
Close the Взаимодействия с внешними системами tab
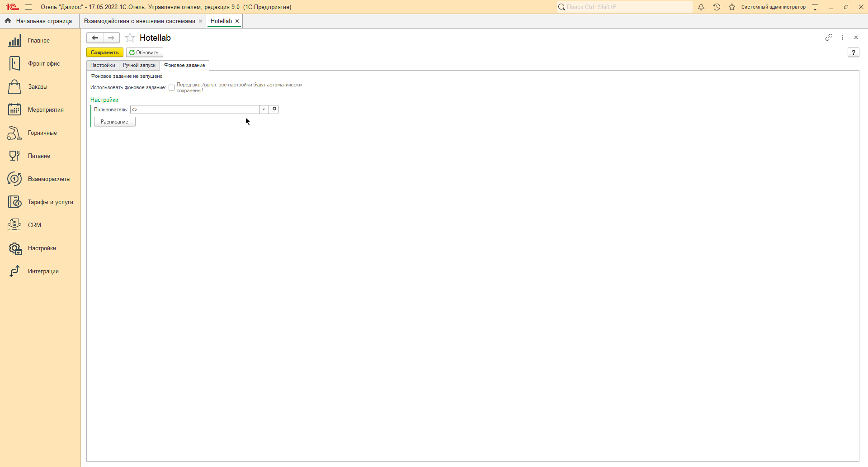click(200, 21)
